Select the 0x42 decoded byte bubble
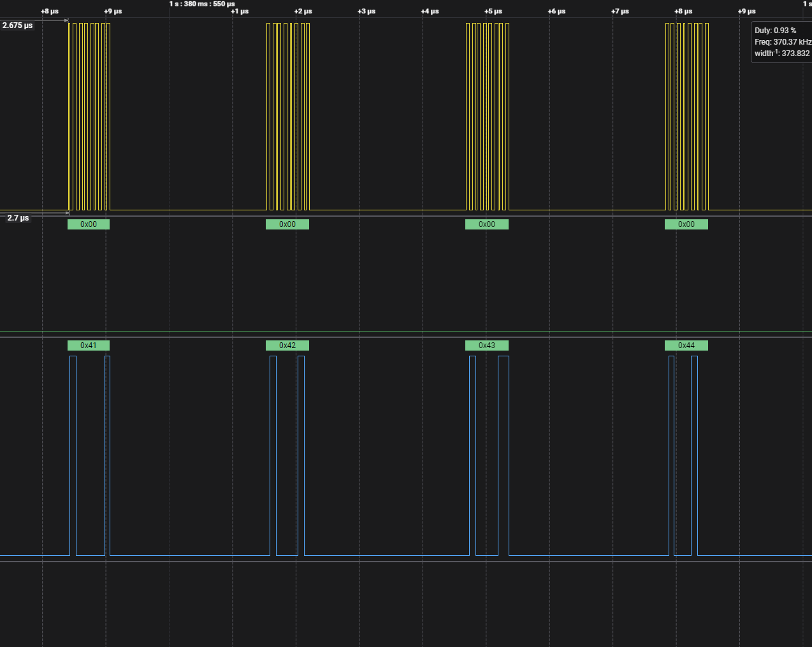 tap(287, 345)
